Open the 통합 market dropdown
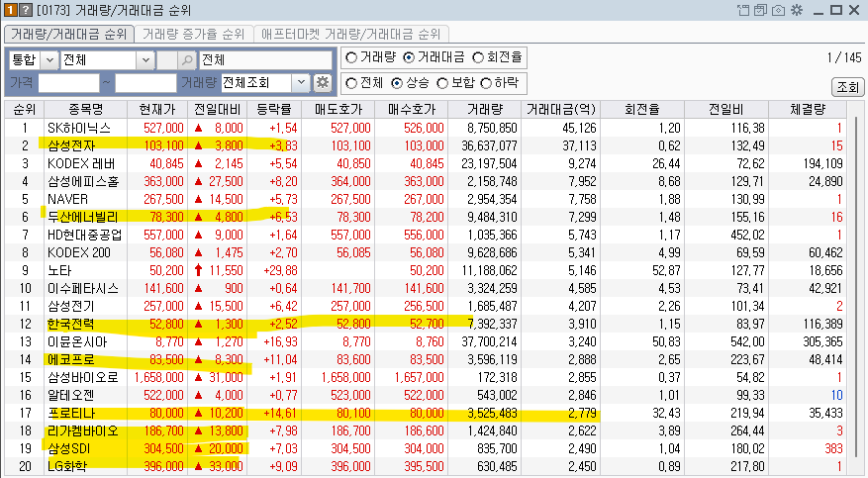This screenshot has width=868, height=478. tap(49, 60)
